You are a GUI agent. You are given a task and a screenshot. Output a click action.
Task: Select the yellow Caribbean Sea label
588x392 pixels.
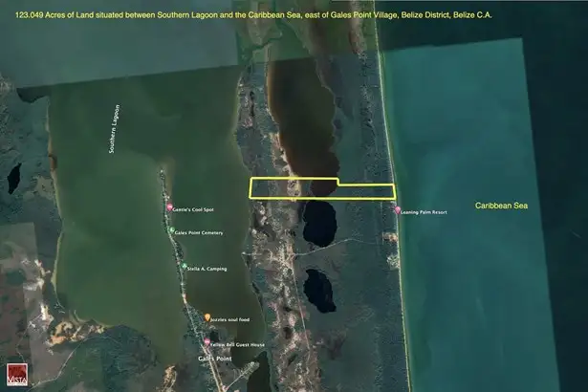502,206
